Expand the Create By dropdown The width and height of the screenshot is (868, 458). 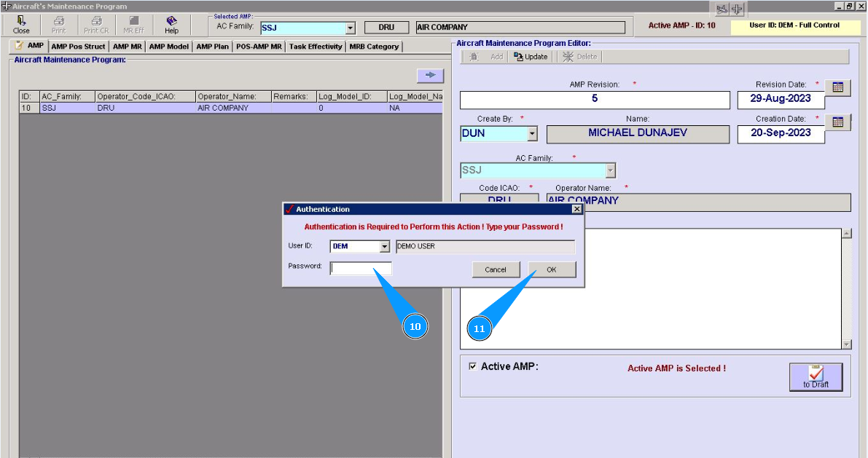(532, 133)
